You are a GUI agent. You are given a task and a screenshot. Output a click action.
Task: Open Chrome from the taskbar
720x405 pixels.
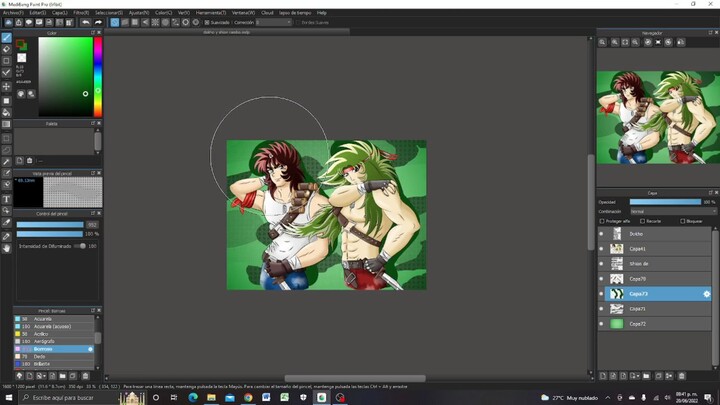(x=248, y=398)
